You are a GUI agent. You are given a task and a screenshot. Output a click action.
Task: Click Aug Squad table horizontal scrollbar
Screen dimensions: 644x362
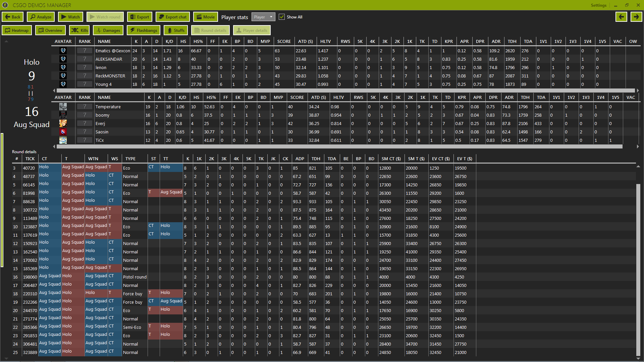[x=339, y=146]
